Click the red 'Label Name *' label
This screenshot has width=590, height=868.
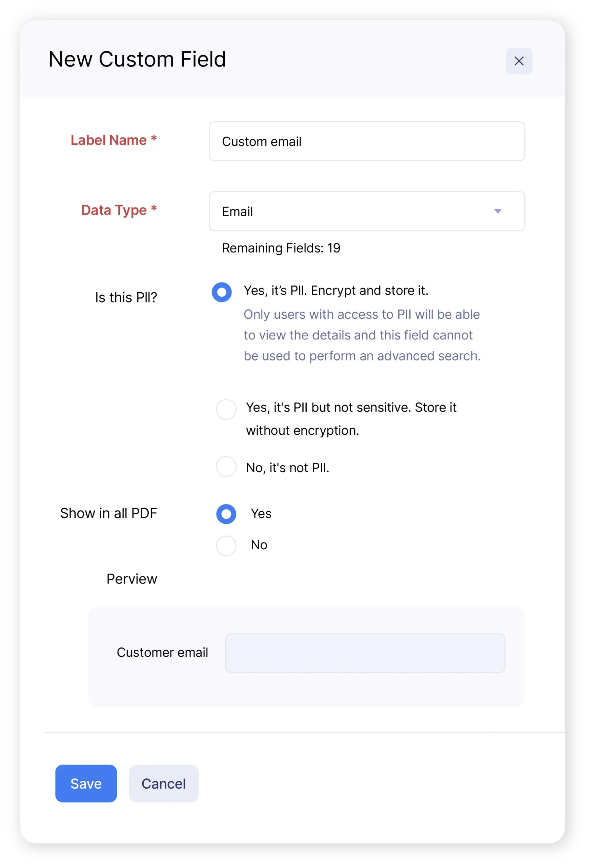114,140
